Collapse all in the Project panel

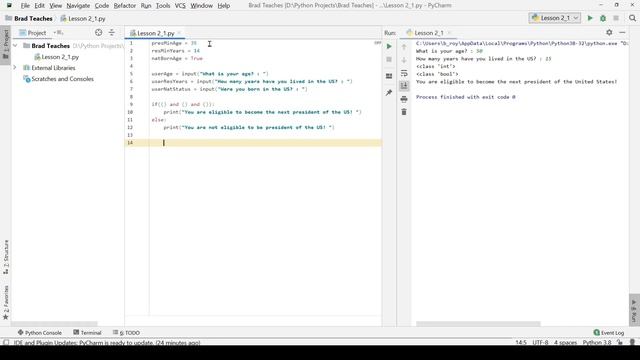click(x=112, y=33)
